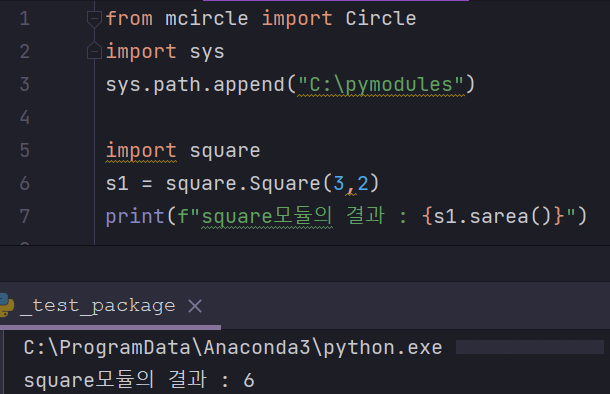This screenshot has height=394, width=610.
Task: Click the 'import' keyword on line 1
Action: tap(297, 19)
